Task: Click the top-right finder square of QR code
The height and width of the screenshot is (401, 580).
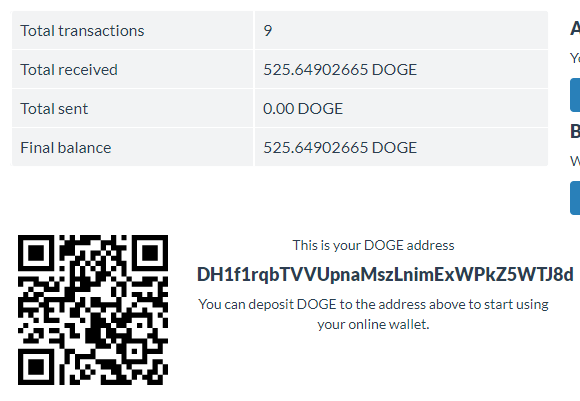Action: [150, 253]
